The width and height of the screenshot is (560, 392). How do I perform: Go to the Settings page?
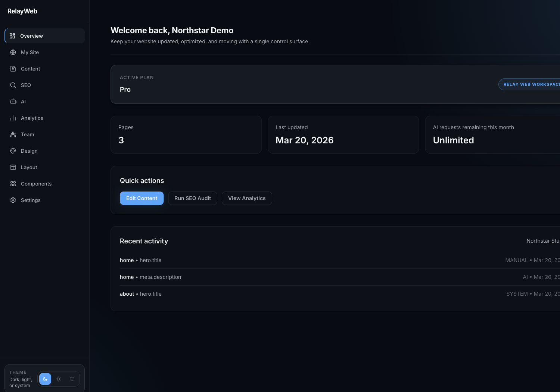(31, 200)
